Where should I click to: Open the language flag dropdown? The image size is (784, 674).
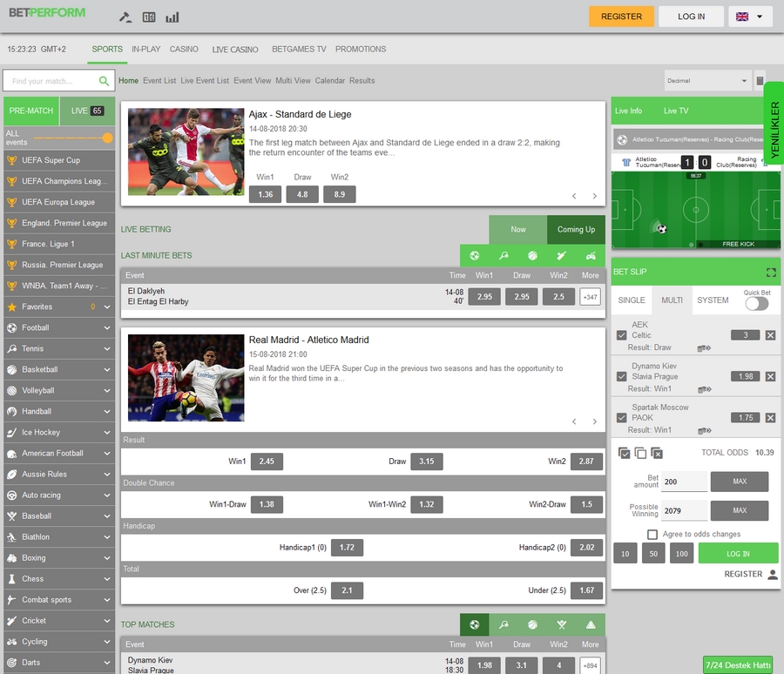pyautogui.click(x=750, y=17)
